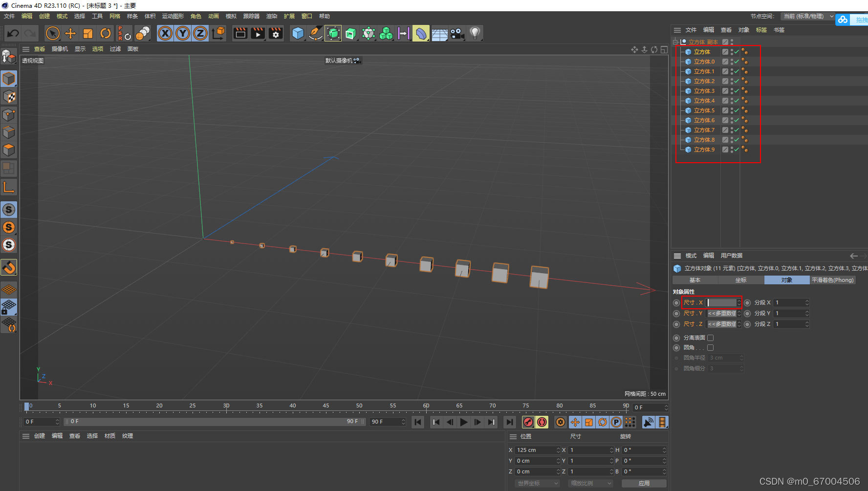Toggle the viewport maximize icon

664,49
